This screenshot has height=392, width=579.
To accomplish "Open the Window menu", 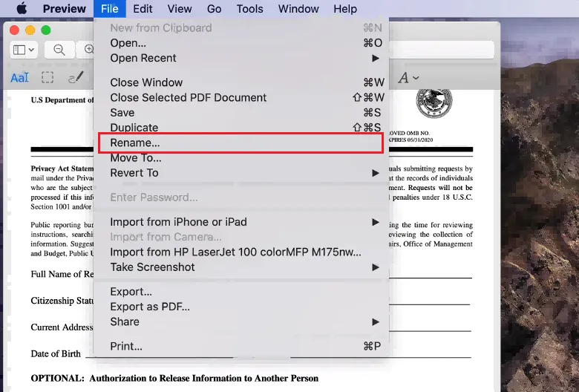I will coord(298,8).
